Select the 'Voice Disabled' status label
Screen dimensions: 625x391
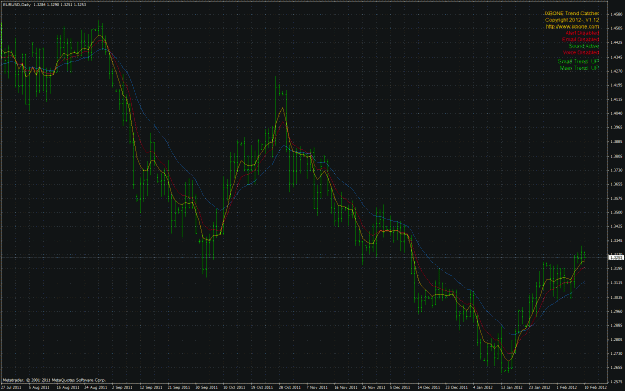coord(581,52)
